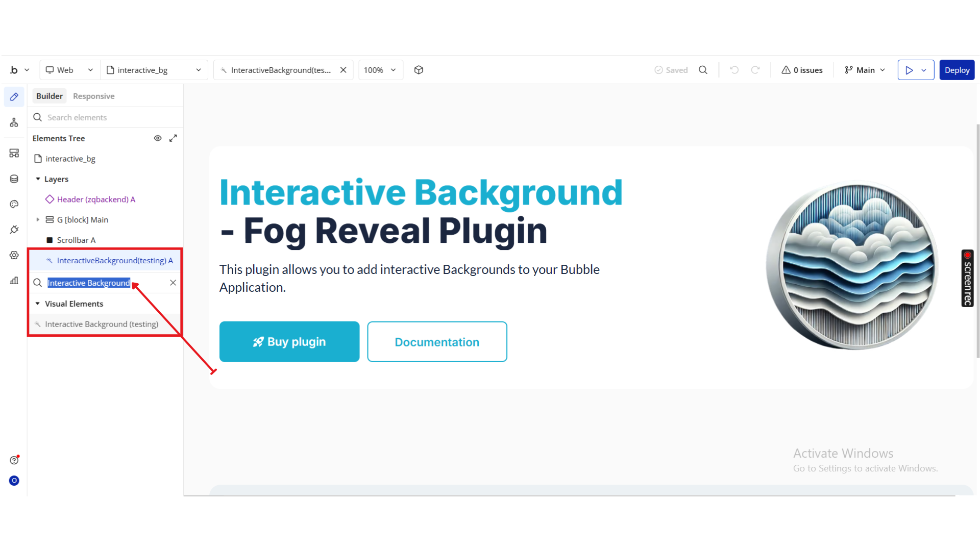
Task: Open the Styles palette icon
Action: click(14, 204)
